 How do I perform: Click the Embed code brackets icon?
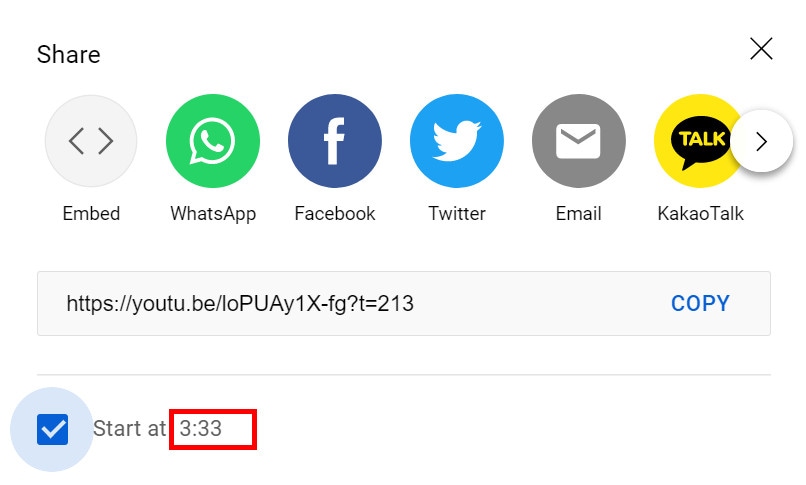pos(91,141)
